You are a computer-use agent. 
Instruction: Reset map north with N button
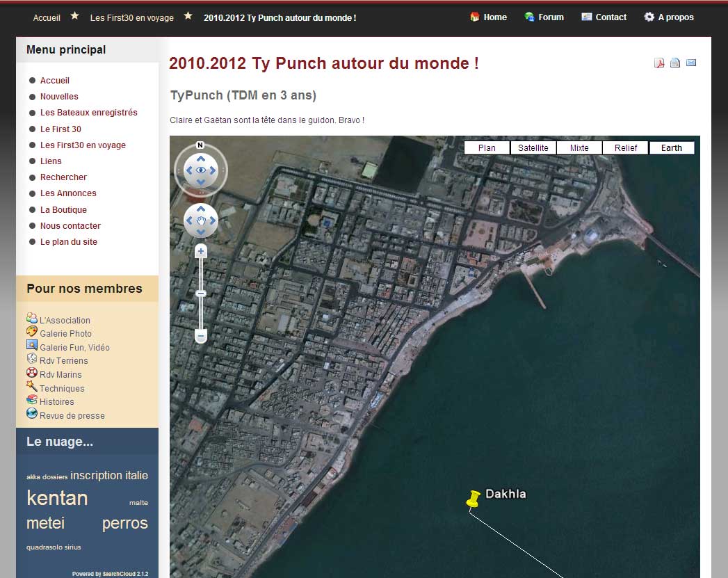200,145
